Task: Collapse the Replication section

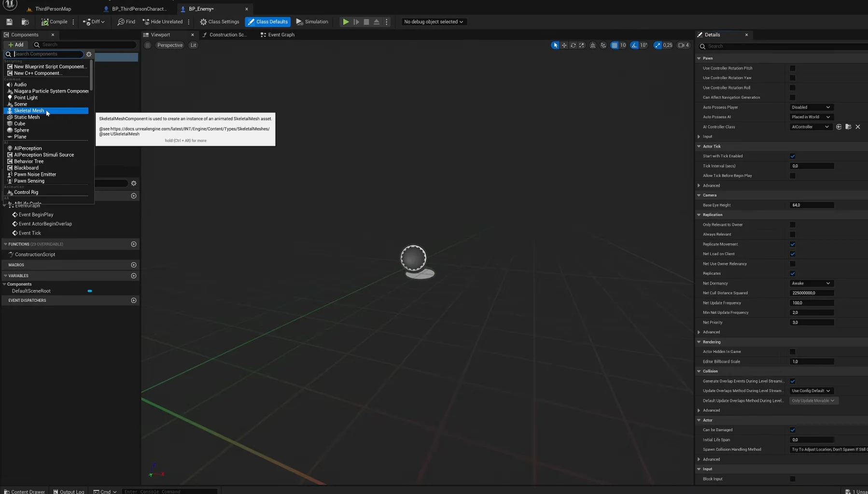Action: 699,215
